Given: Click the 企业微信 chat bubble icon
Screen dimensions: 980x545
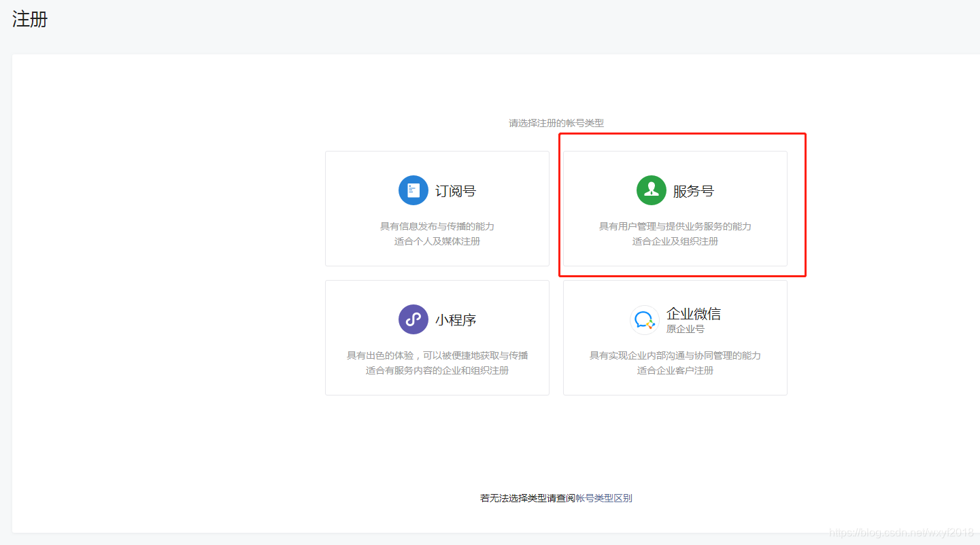Looking at the screenshot, I should (644, 319).
